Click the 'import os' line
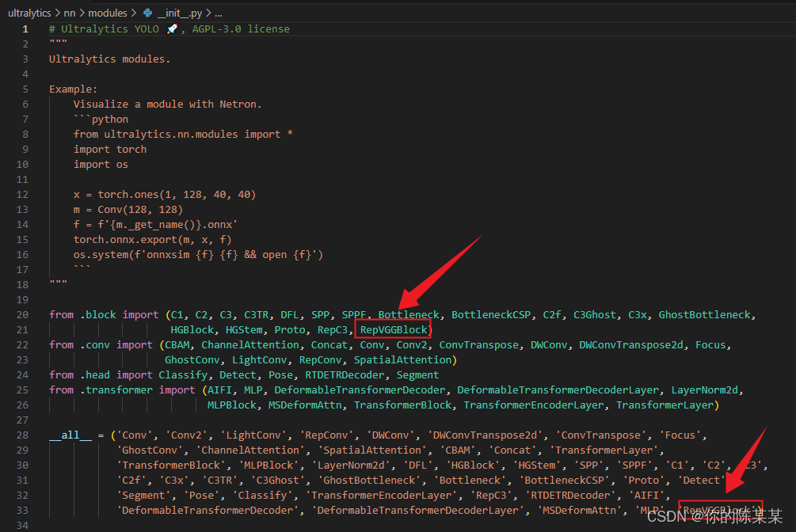Image resolution: width=796 pixels, height=532 pixels. [101, 165]
